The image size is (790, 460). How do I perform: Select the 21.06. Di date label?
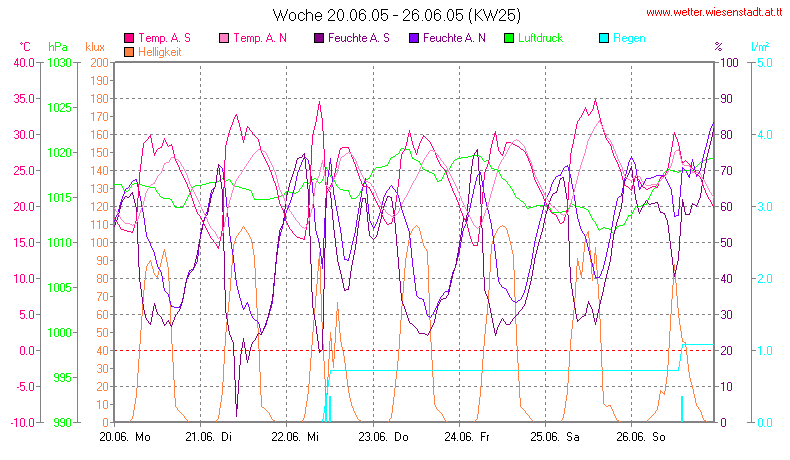(209, 437)
